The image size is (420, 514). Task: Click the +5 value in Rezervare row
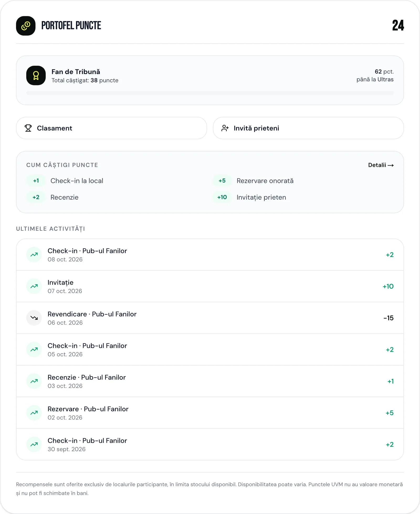click(390, 413)
